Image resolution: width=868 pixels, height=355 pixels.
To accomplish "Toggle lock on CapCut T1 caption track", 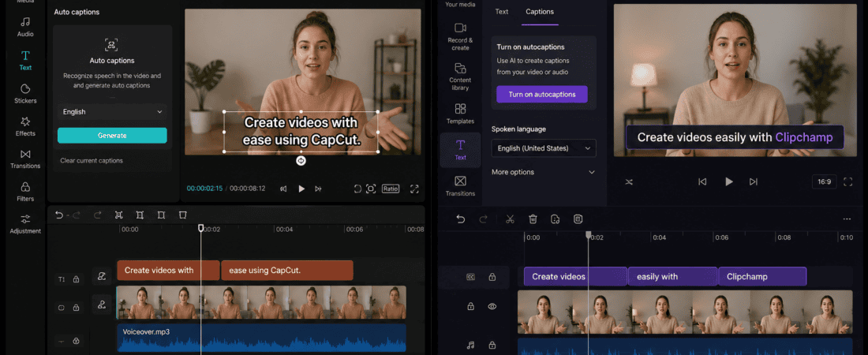I will click(76, 280).
